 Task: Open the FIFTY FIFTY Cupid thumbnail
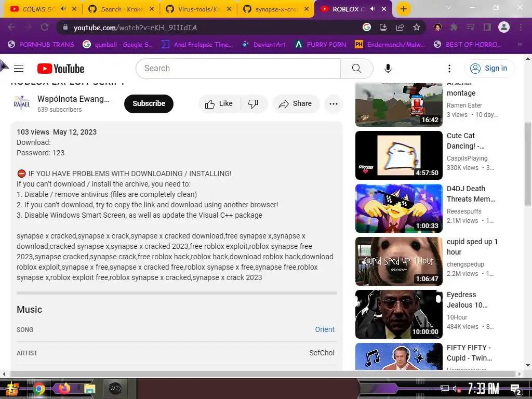click(x=398, y=356)
